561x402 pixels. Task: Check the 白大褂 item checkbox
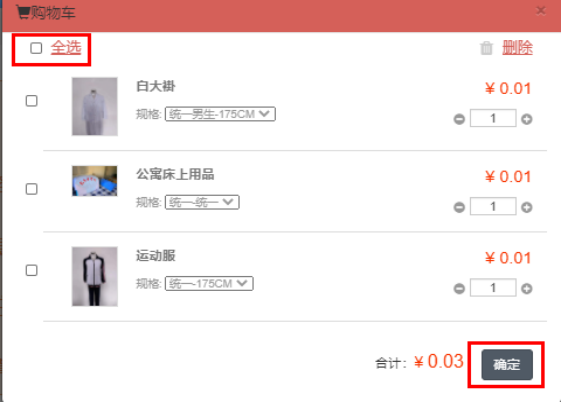pyautogui.click(x=31, y=101)
